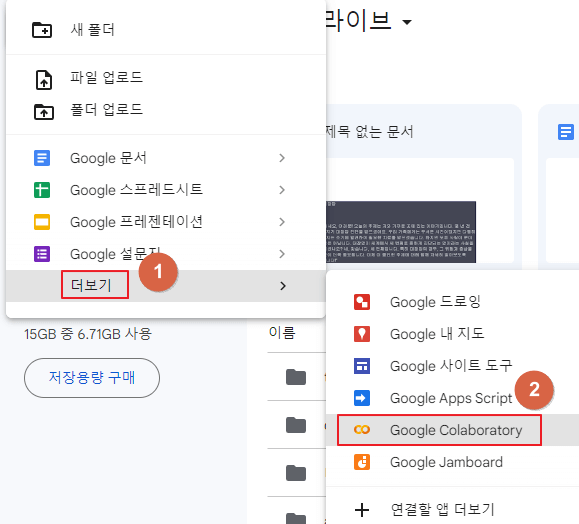579x524 pixels.
Task: Click the Google My Maps pin icon
Action: 362,334
